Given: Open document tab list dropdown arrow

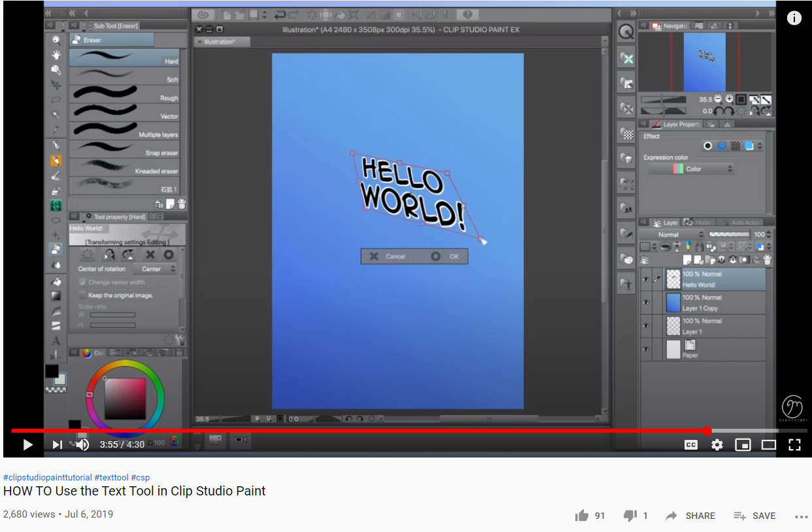Looking at the screenshot, I should point(605,42).
